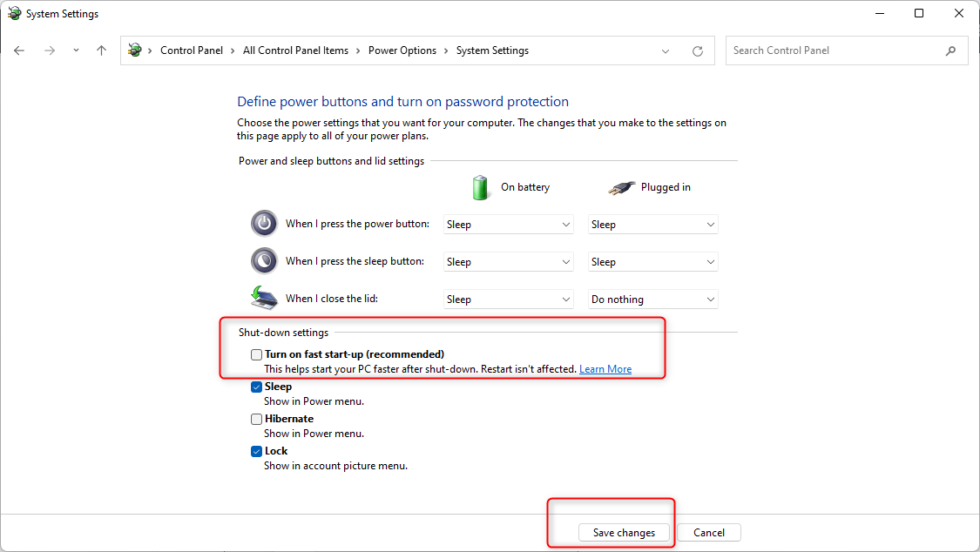980x552 pixels.
Task: Expand the address bar dropdown chevron
Action: 666,50
